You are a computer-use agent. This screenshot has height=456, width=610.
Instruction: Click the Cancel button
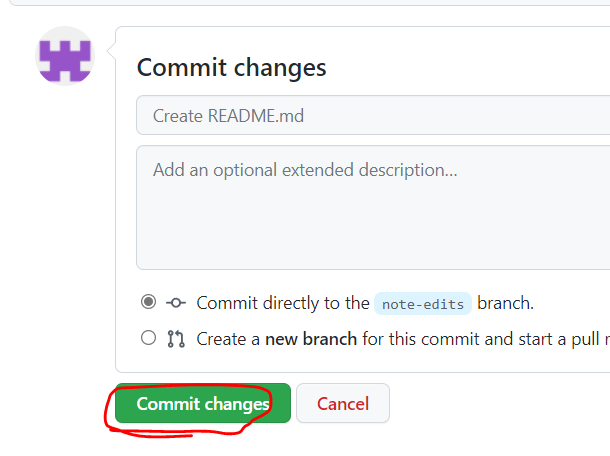(x=343, y=403)
